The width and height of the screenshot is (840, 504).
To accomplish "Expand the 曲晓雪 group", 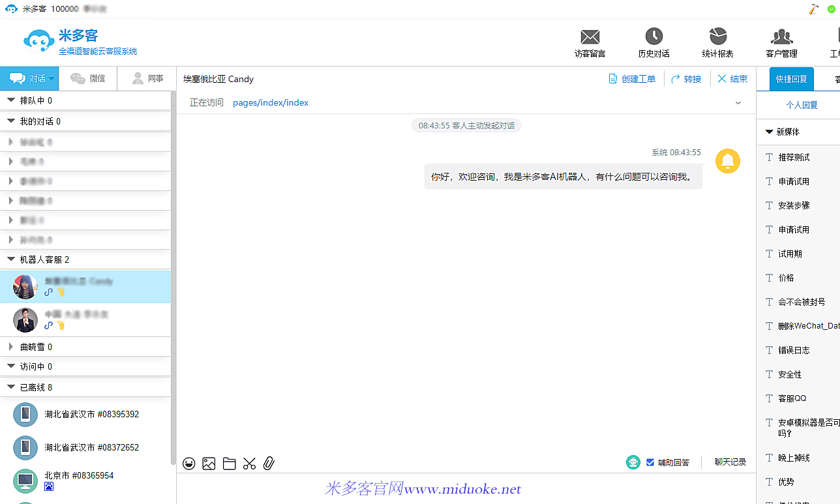I will pyautogui.click(x=11, y=347).
